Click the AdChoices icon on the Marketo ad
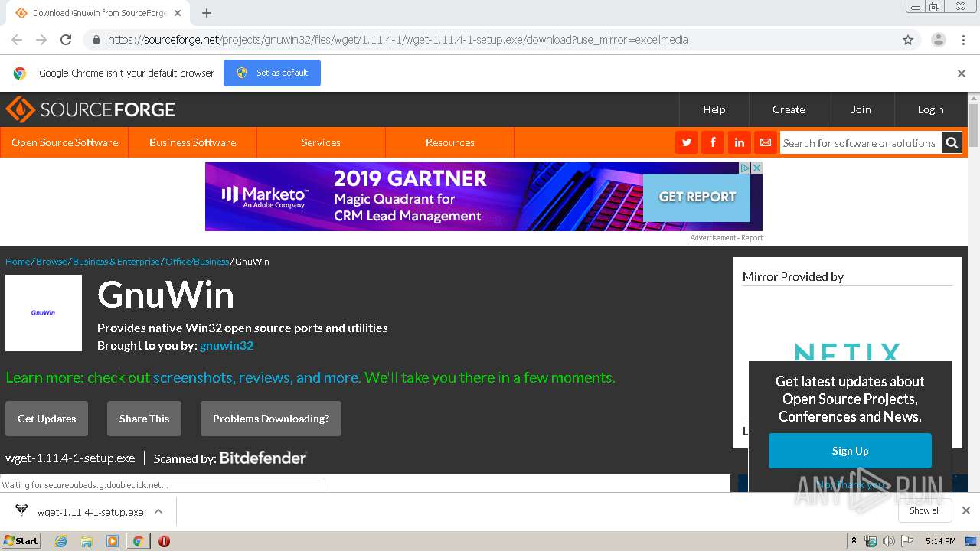980x551 pixels. pyautogui.click(x=744, y=168)
